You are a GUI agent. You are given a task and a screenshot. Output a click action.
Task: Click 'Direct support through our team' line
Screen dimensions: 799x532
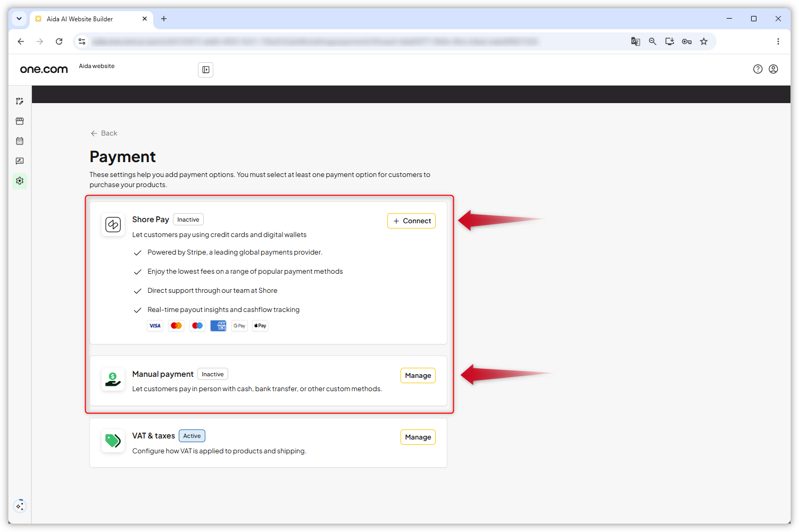[212, 291]
